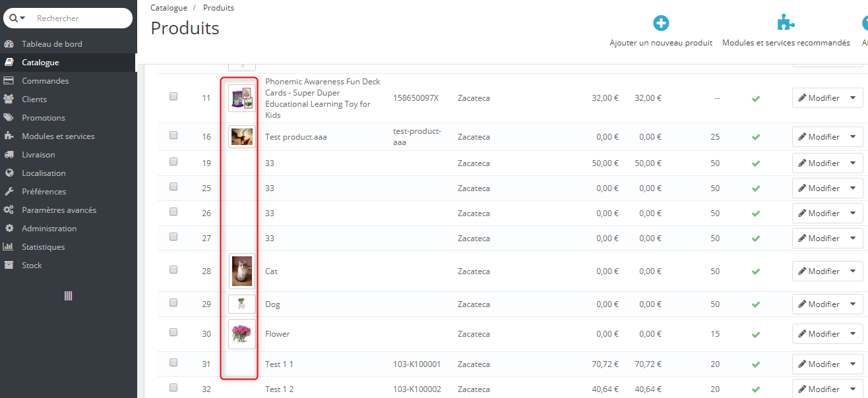Click the Commandes credit card icon
868x398 pixels.
(9, 81)
